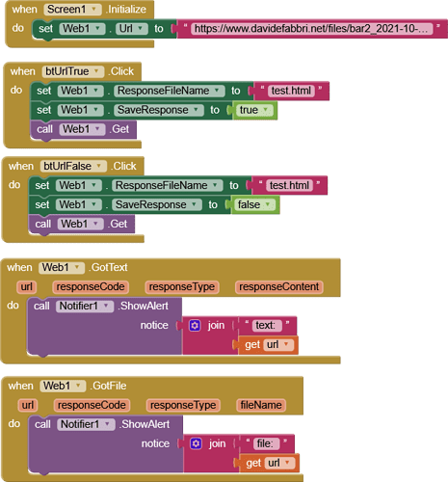Select responseType parameter in GotFile event

[183, 405]
